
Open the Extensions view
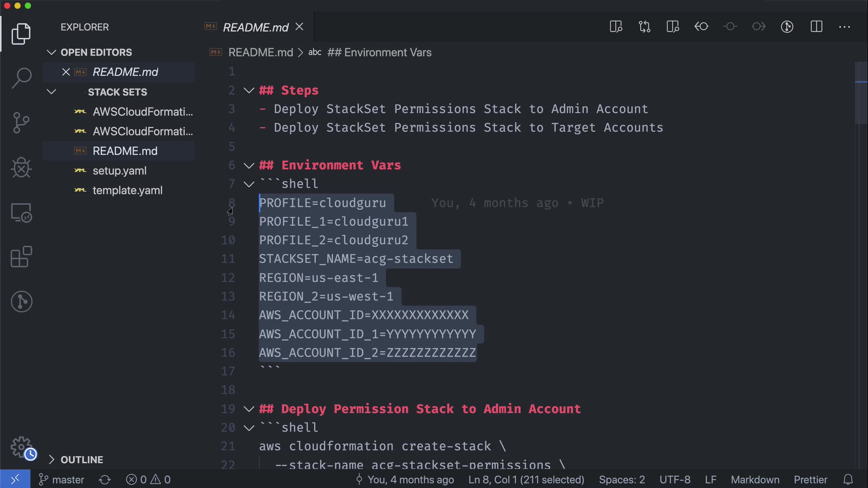click(21, 257)
